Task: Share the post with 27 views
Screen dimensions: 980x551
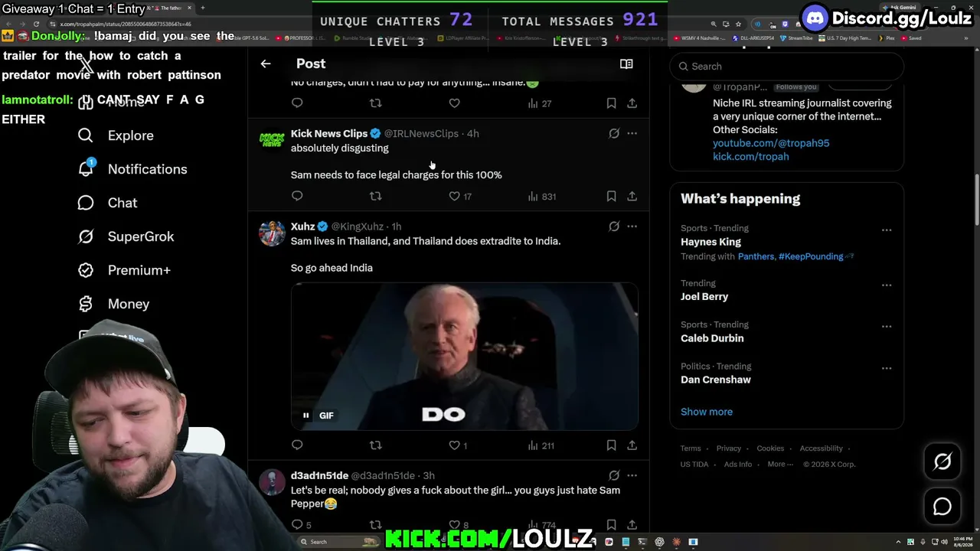Action: [632, 103]
